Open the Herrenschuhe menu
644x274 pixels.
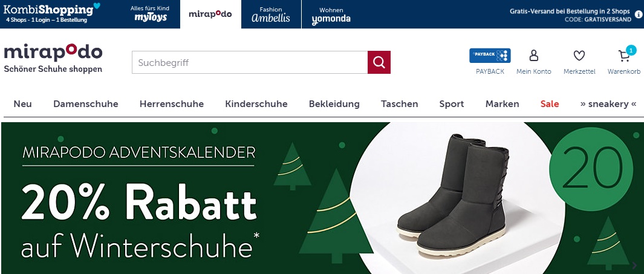tap(172, 104)
